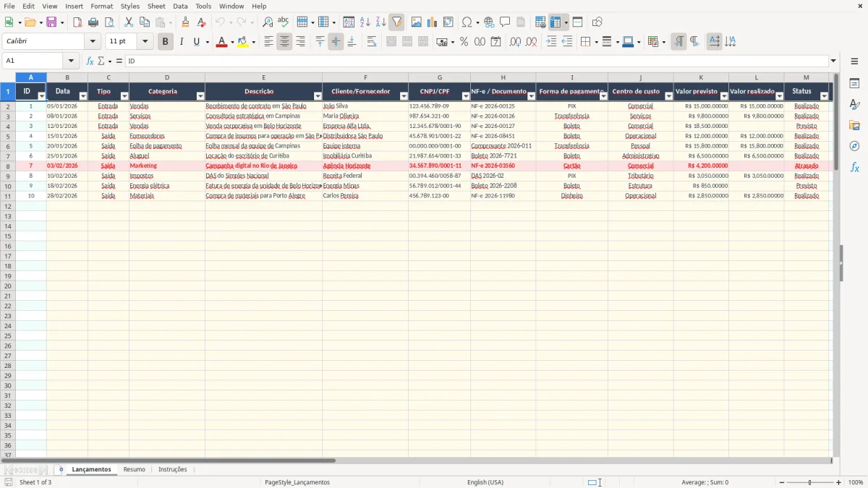Click the Format as Date icon

(495, 42)
